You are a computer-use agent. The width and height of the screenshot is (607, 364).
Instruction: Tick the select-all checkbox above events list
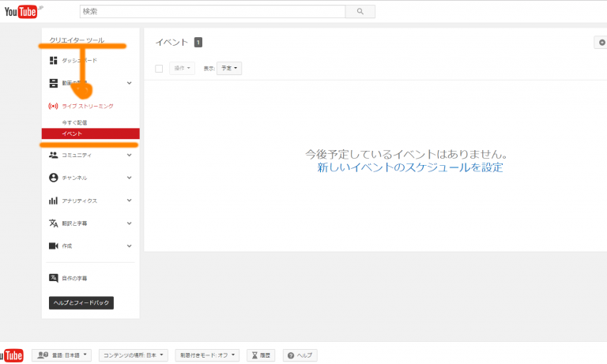pos(159,69)
